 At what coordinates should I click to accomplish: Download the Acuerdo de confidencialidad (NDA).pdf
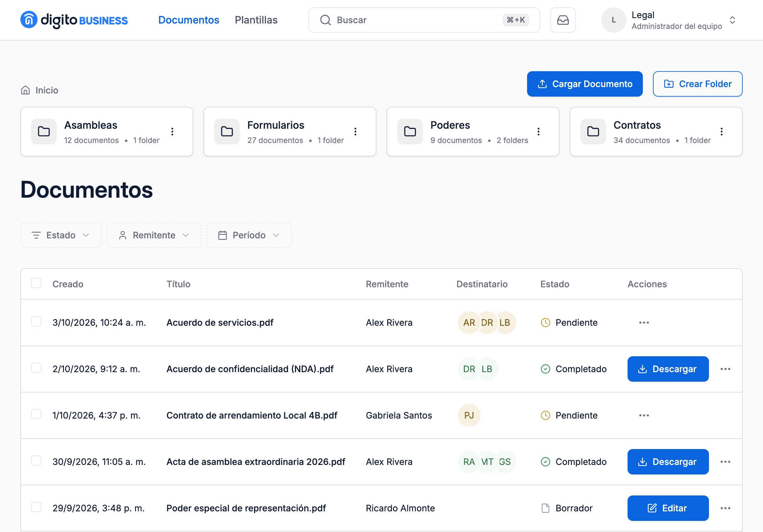[668, 369]
